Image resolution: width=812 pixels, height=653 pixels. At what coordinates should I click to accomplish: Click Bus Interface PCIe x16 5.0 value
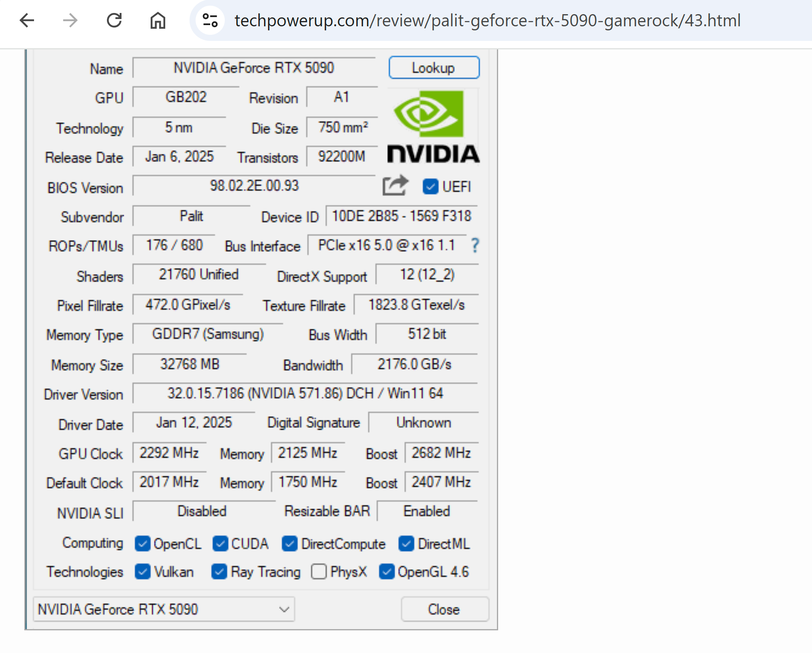click(x=387, y=245)
